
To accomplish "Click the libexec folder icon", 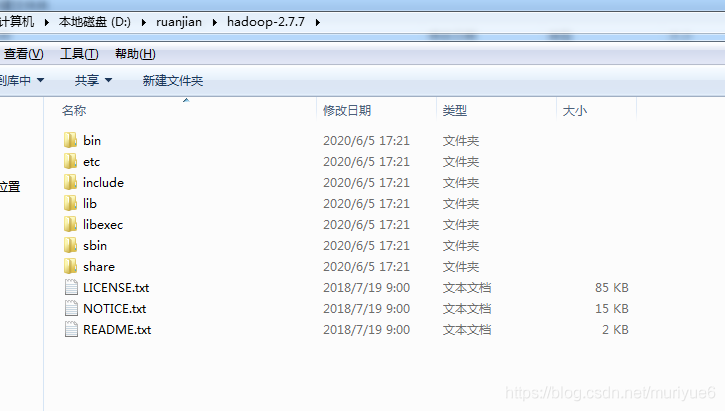I will (70, 224).
